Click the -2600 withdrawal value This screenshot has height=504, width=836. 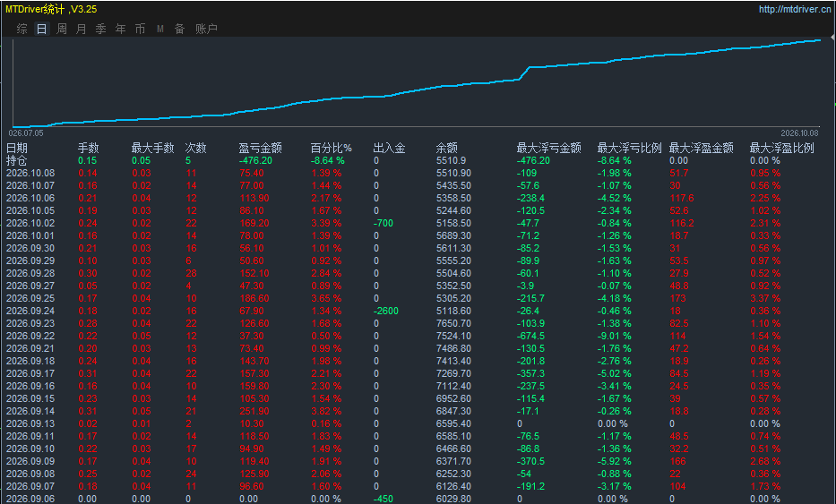(385, 311)
